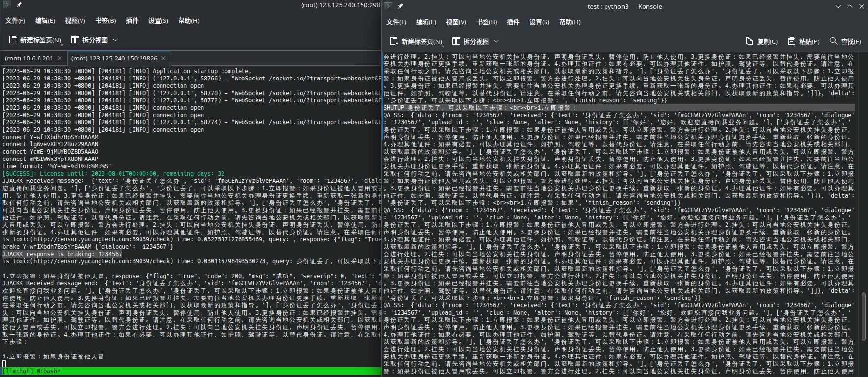Open 设置(S) menu in test : python3 window

coord(539,22)
